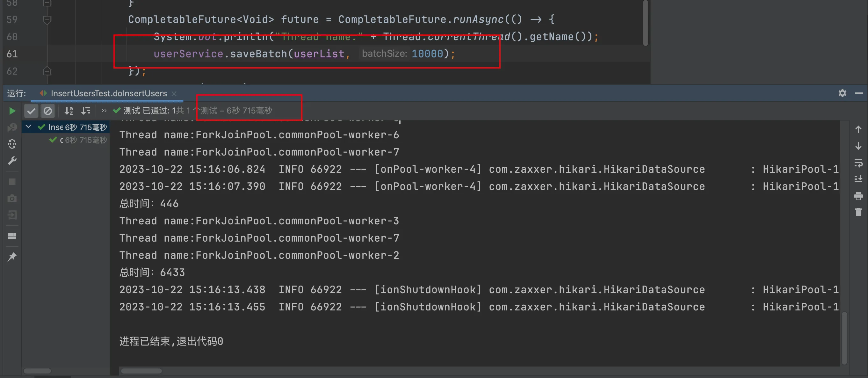The width and height of the screenshot is (868, 378).
Task: Click the fold marker on line 59
Action: click(47, 19)
